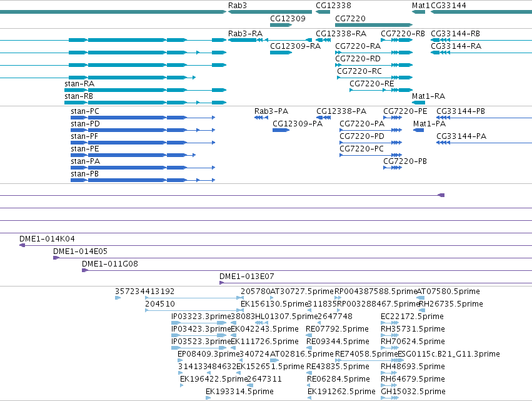Select protein Mat1-PA
532x401 pixels.
[429, 124]
